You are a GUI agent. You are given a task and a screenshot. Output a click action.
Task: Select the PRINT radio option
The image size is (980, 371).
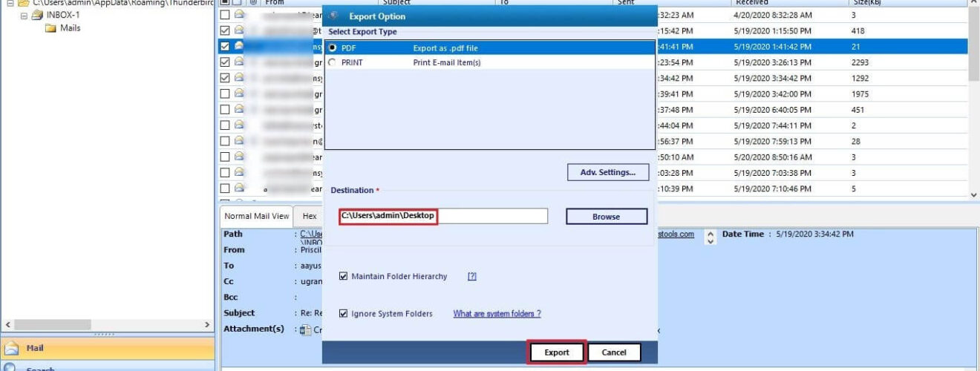332,63
